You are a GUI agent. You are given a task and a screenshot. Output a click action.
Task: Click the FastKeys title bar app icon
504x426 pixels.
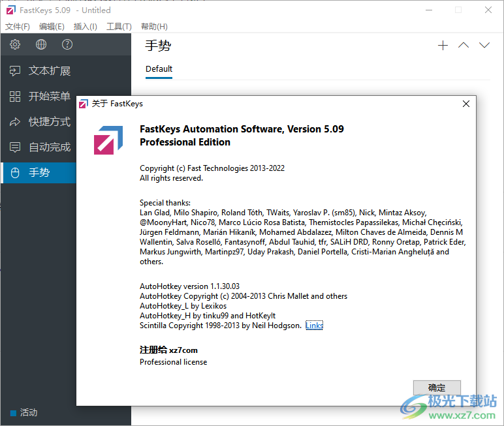10,10
